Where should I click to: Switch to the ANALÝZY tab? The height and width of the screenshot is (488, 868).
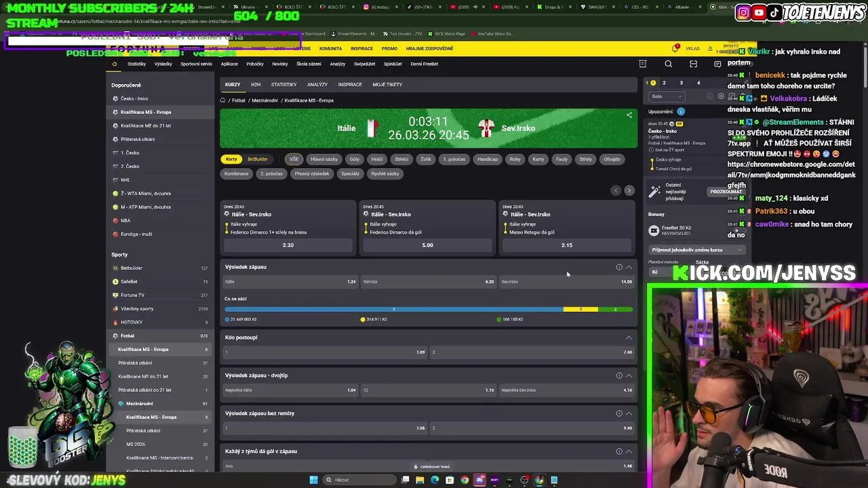click(317, 85)
